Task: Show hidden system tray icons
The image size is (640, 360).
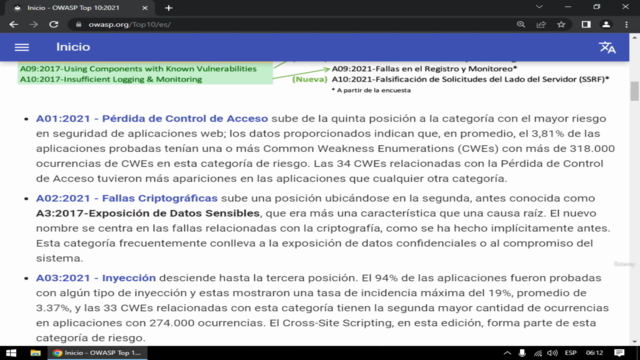Action: point(507,353)
